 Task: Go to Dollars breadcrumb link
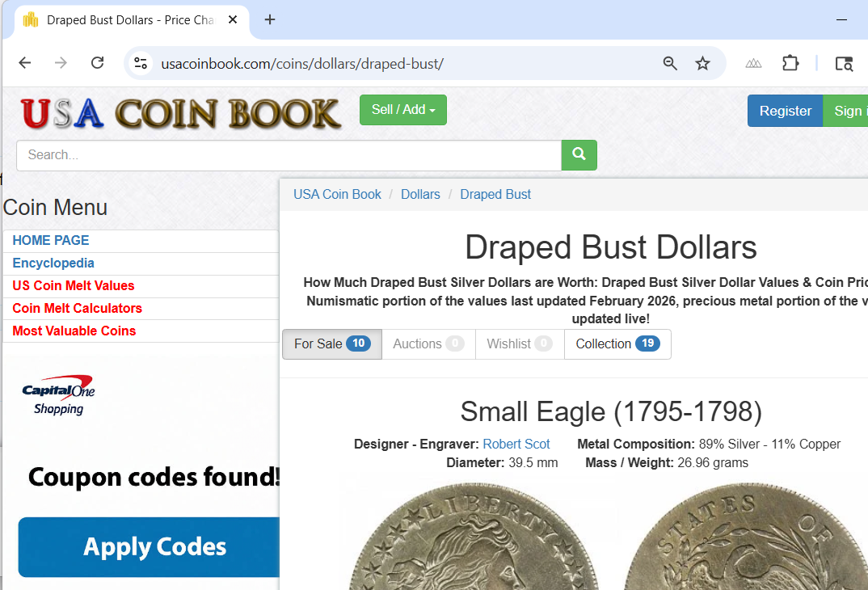[x=420, y=194]
